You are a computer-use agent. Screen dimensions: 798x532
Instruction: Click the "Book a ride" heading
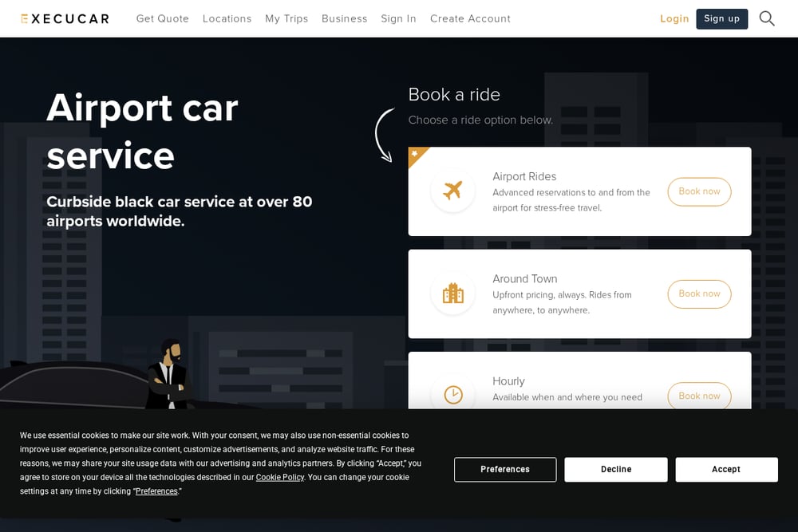click(454, 95)
